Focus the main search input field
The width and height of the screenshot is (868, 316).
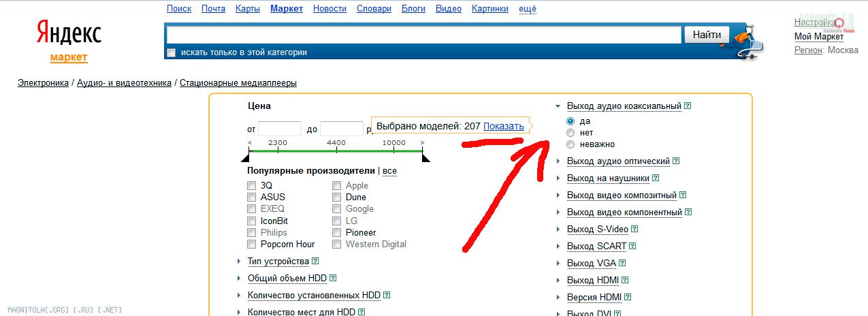point(424,35)
